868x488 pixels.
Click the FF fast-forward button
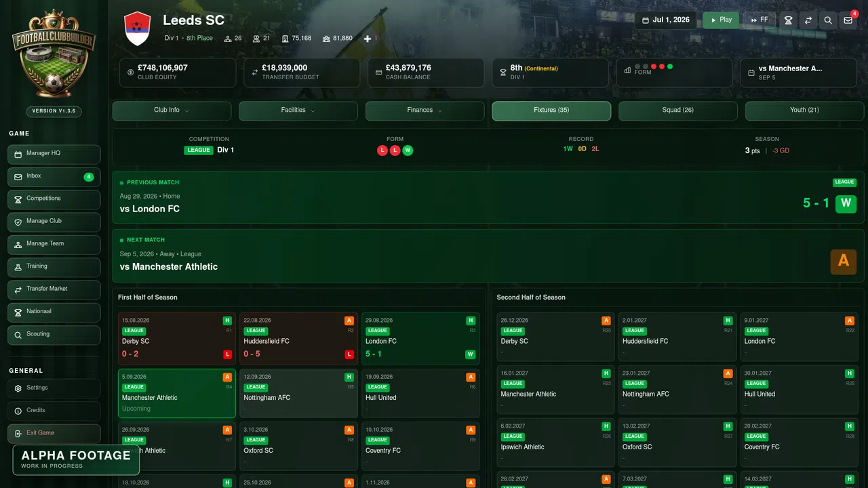(x=759, y=20)
